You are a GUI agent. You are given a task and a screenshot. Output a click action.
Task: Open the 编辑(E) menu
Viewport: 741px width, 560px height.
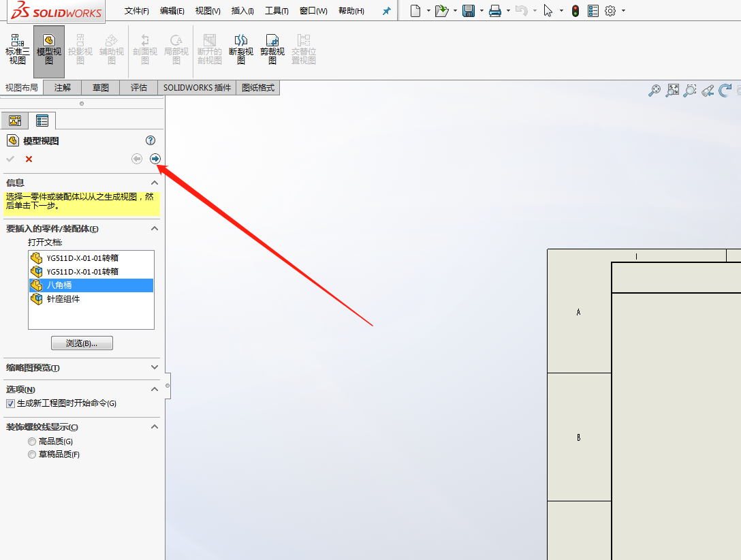(172, 11)
